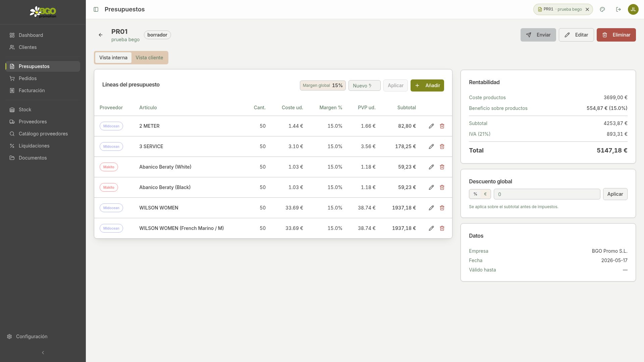Click the red Eliminar button
Screen dimensions: 644x362
point(616,35)
